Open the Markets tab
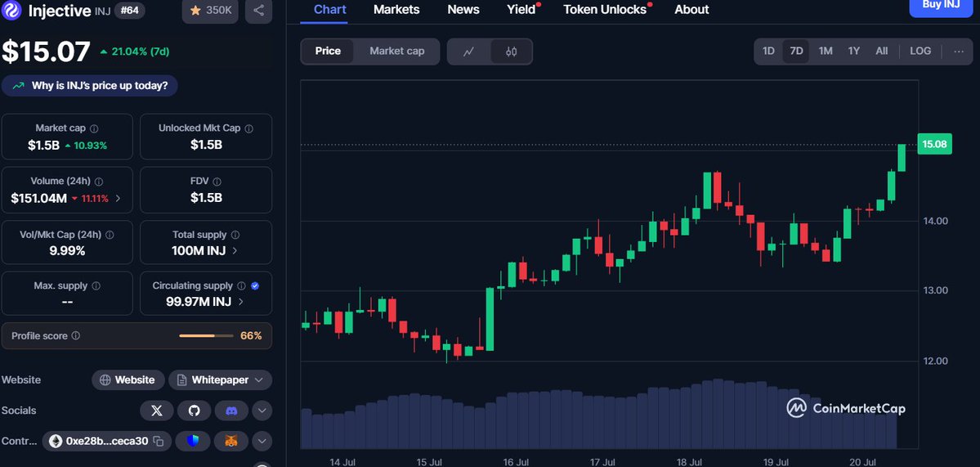 [x=397, y=9]
